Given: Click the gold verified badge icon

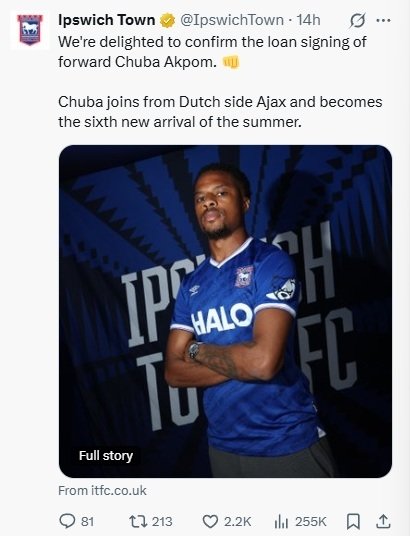Looking at the screenshot, I should point(167,21).
